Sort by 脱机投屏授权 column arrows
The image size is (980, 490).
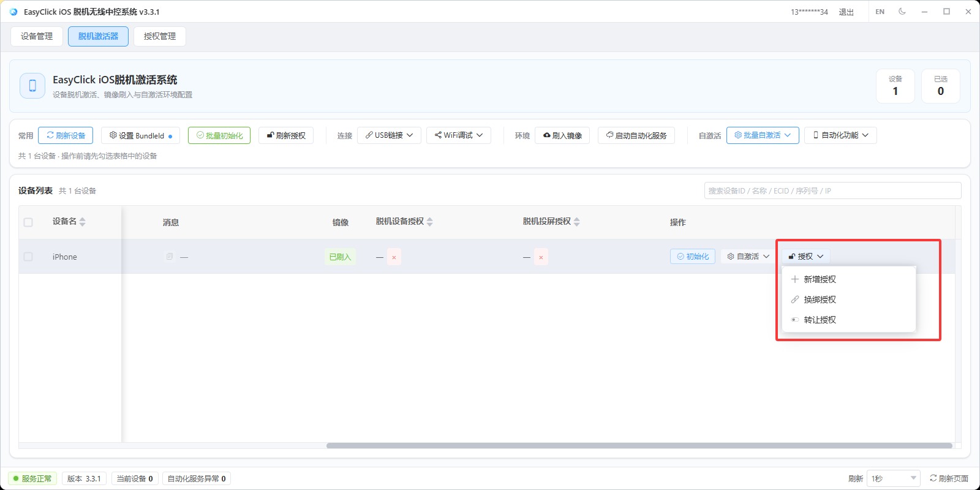click(x=577, y=222)
